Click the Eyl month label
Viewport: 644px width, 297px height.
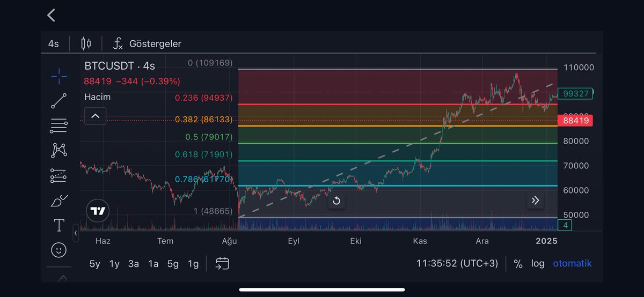(x=293, y=241)
